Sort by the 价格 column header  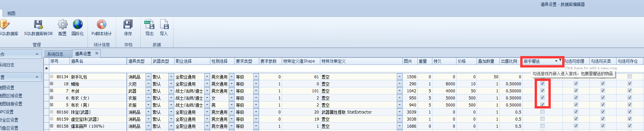click(x=467, y=61)
